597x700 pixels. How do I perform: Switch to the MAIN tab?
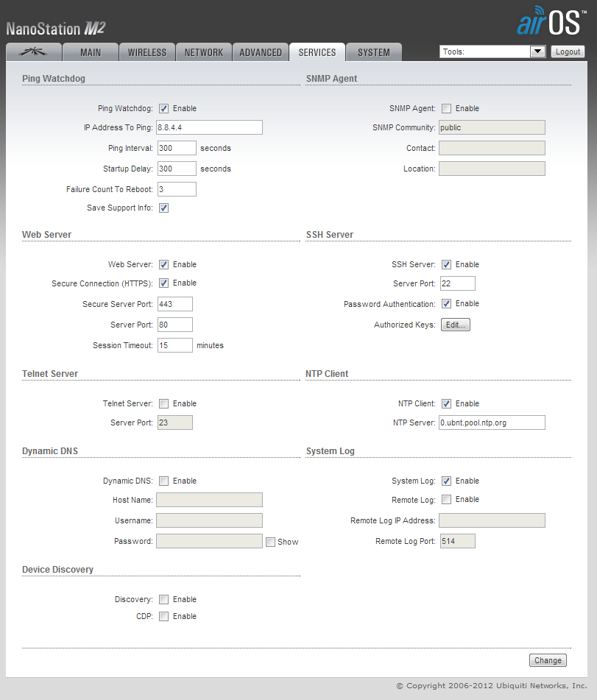click(91, 52)
